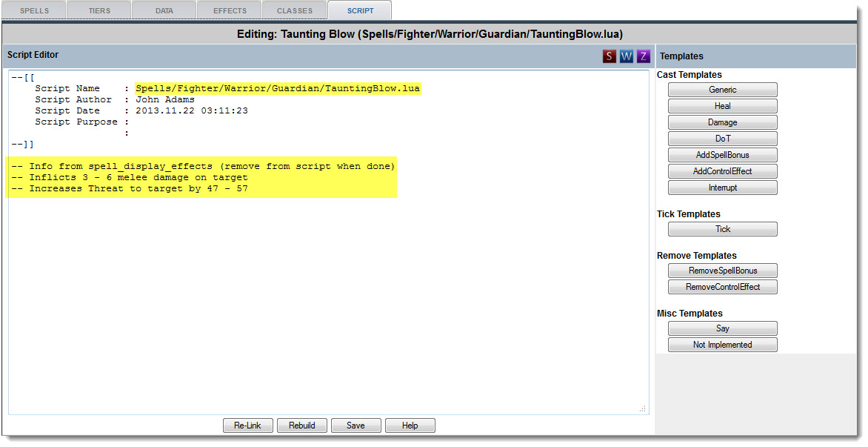Add the AddSpellBonus template
868x447 pixels.
pos(722,155)
